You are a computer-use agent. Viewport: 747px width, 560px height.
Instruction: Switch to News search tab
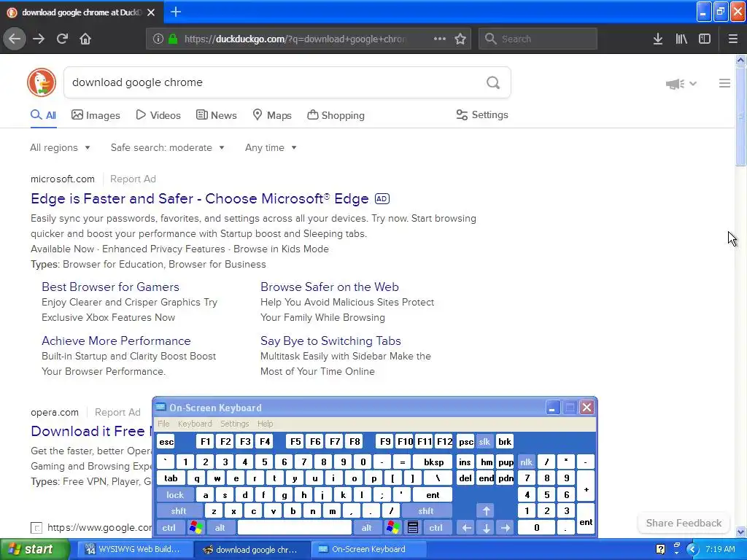pos(216,115)
